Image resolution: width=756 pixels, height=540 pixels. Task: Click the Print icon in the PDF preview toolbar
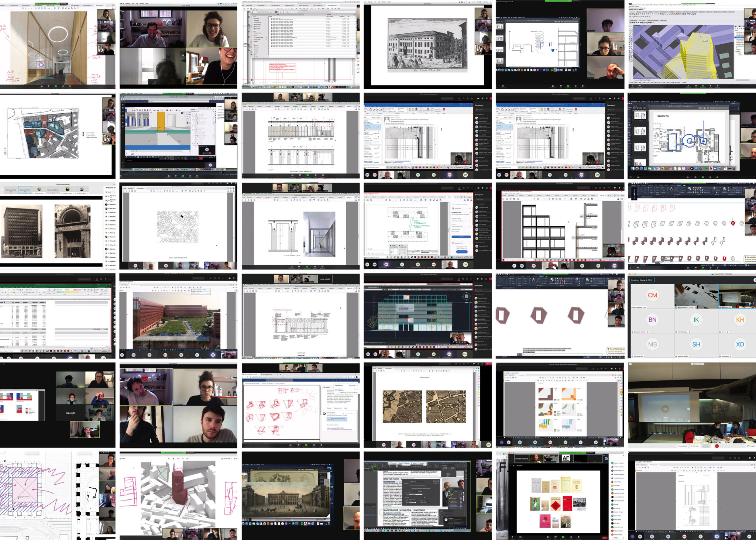click(251, 9)
